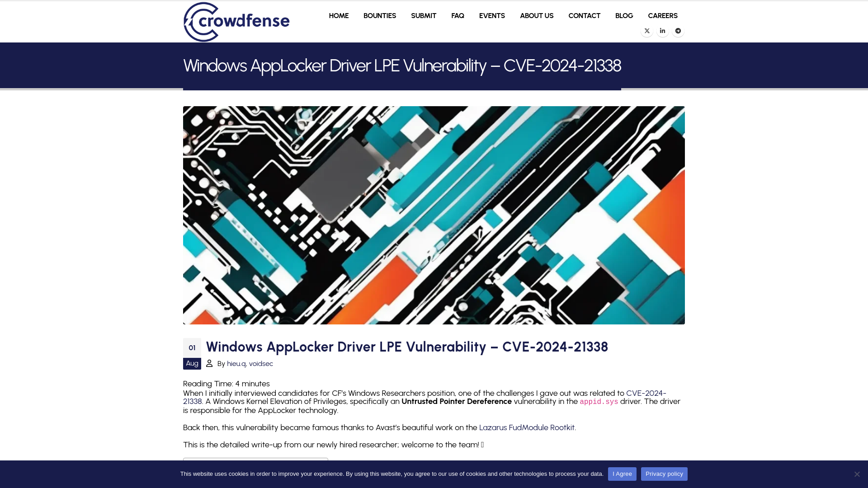The image size is (868, 488).
Task: Click the I Agree cookie consent button
Action: [622, 474]
